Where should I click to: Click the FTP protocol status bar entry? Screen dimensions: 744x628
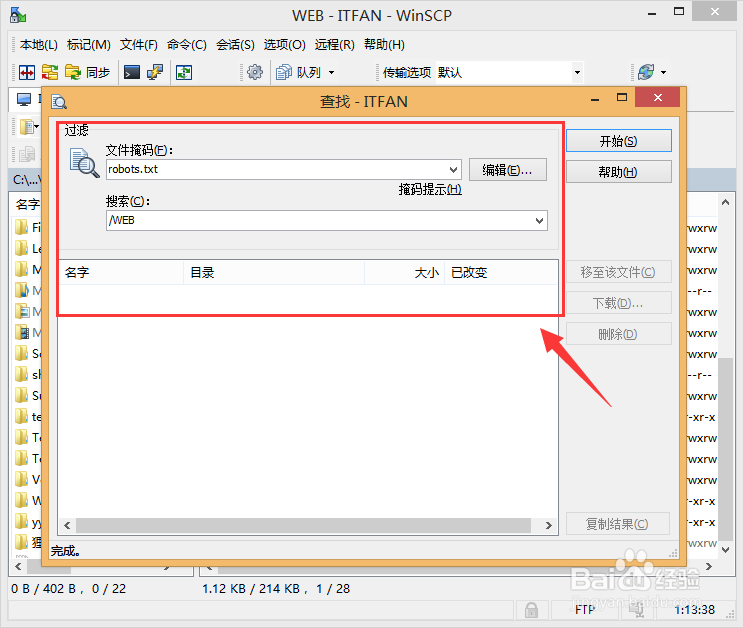tap(585, 610)
